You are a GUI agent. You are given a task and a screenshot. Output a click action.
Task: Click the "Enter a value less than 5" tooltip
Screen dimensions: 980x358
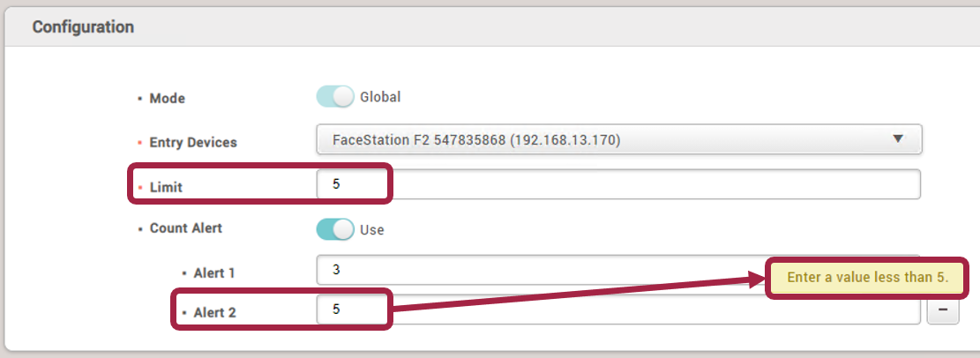(x=867, y=278)
